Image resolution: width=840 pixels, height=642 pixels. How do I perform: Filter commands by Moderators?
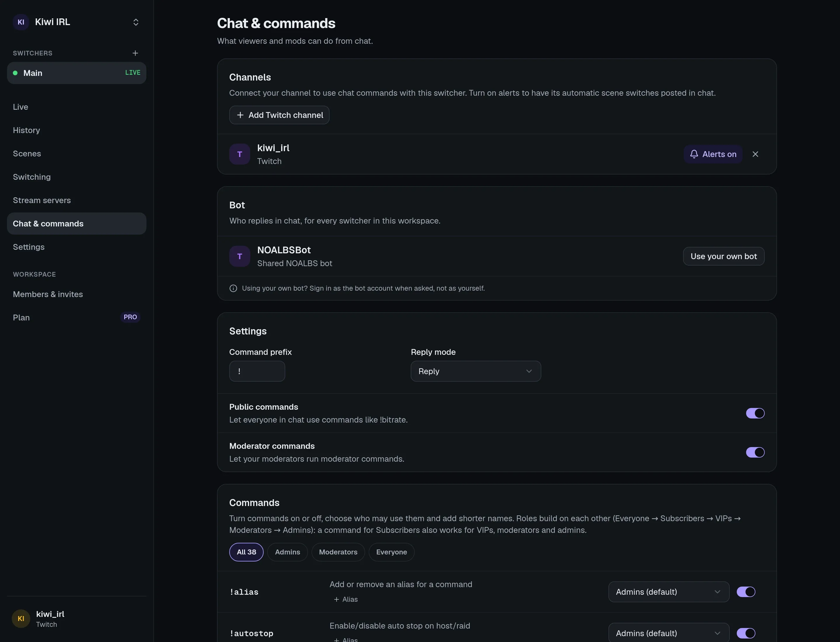338,552
